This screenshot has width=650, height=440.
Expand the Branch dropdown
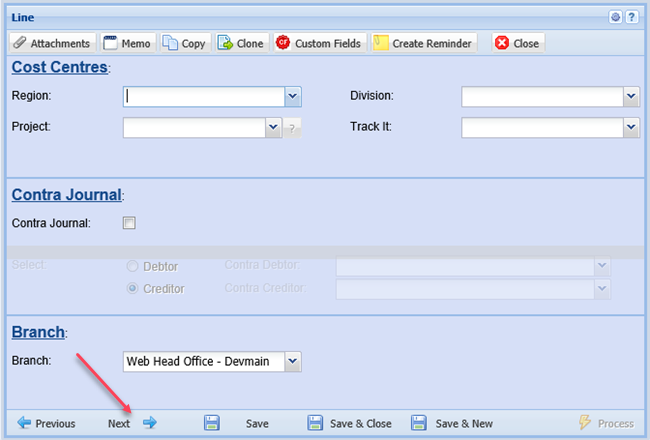[x=291, y=361]
